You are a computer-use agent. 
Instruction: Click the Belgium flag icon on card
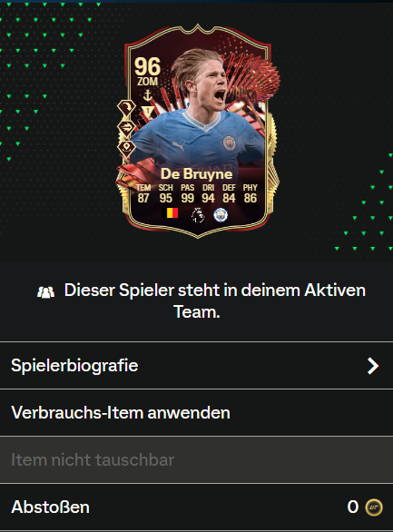point(170,213)
